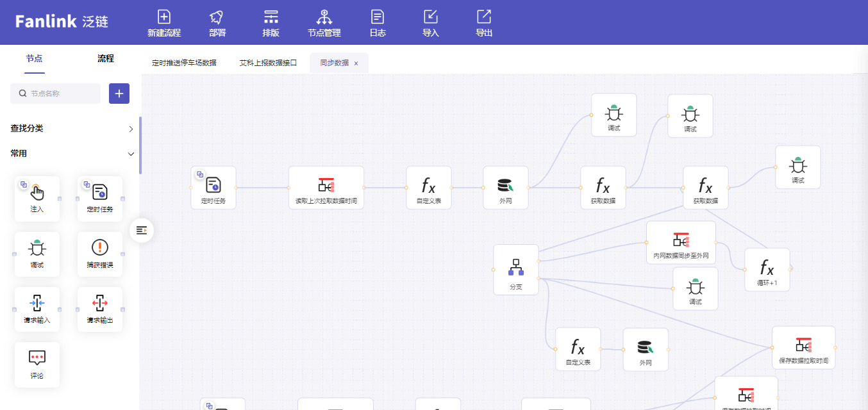Open the 定时推送停车场数据 tab
This screenshot has height=410, width=868.
pos(184,63)
